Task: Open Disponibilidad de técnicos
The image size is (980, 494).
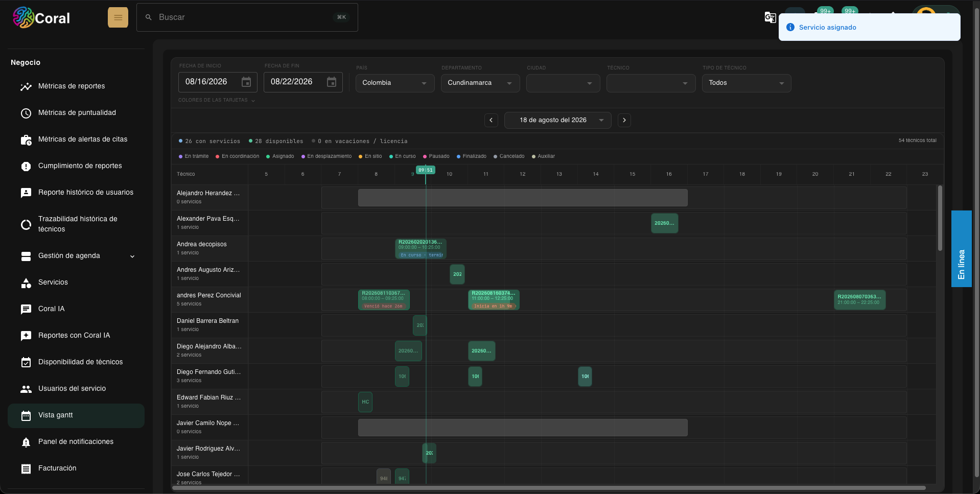Action: 76,362
